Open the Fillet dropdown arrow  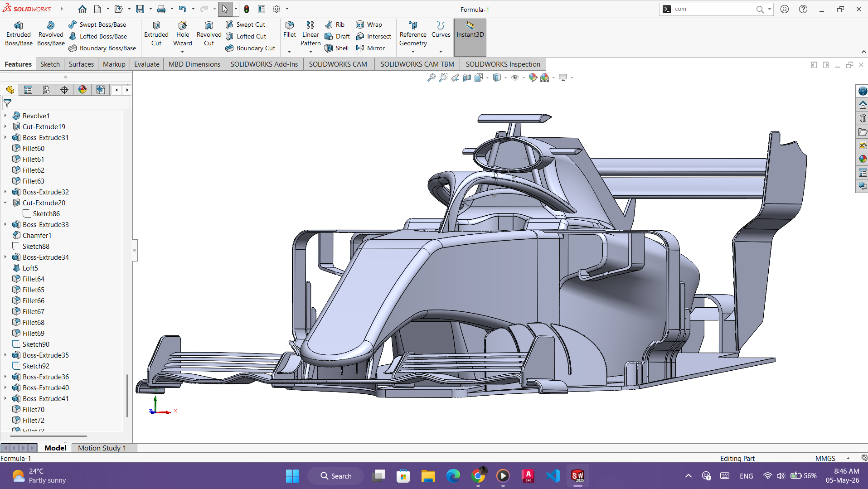289,52
